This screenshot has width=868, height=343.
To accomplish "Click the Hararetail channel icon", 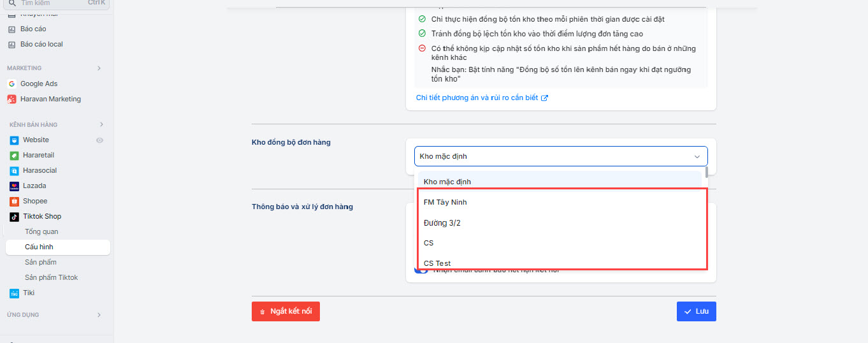I will (x=14, y=155).
